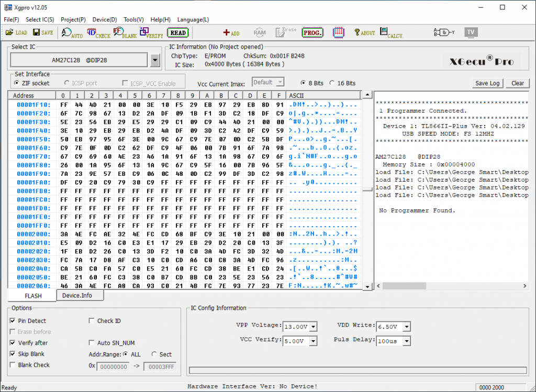
Task: Open the Select IC(S) menu
Action: (x=40, y=20)
